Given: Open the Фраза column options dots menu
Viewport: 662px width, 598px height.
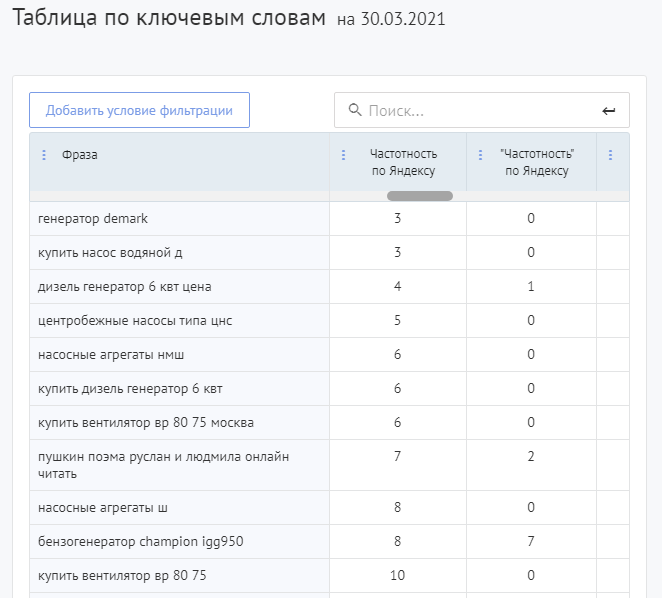Looking at the screenshot, I should 44,155.
